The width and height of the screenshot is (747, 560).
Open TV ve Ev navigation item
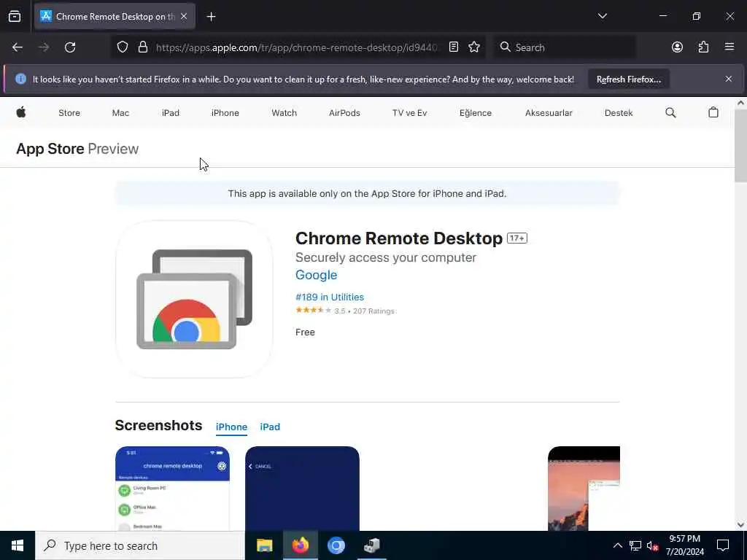410,113
